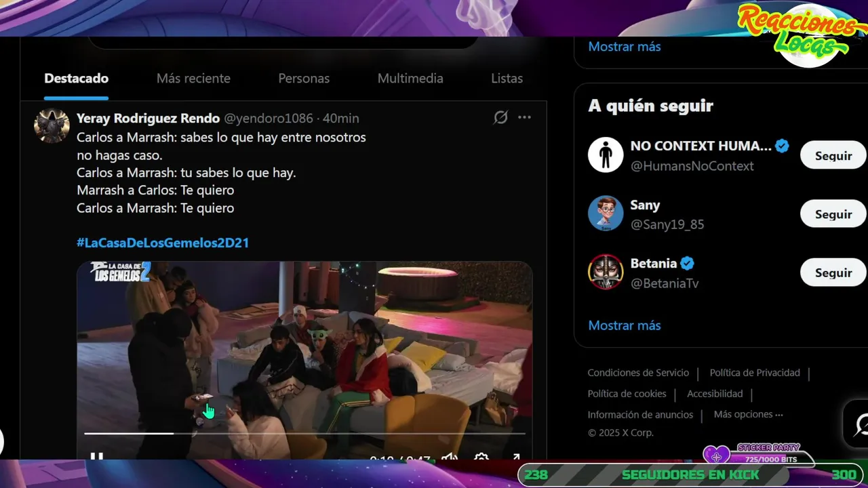Click the @Sany19_85 handle text
The image size is (868, 488).
667,224
